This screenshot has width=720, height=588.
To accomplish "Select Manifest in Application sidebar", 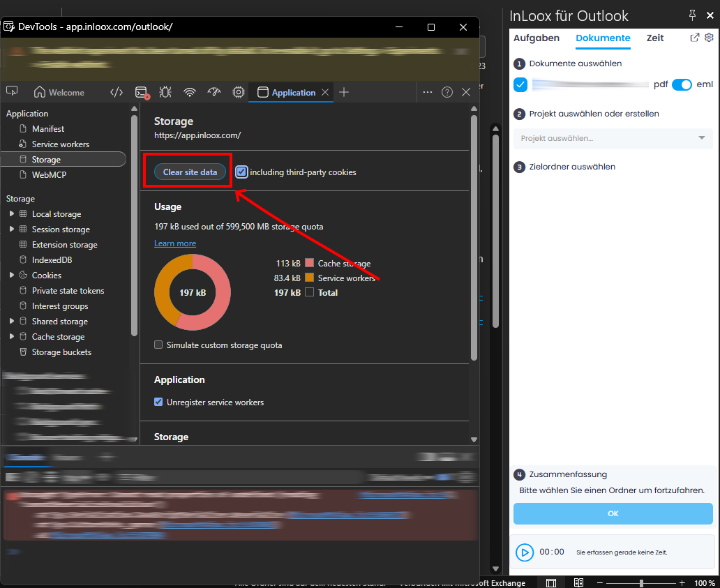I will point(47,129).
